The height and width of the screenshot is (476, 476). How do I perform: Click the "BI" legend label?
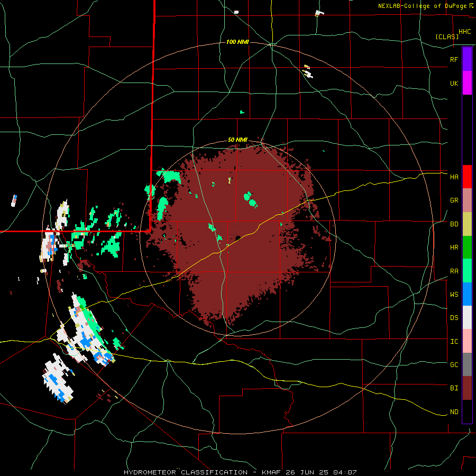click(x=454, y=388)
